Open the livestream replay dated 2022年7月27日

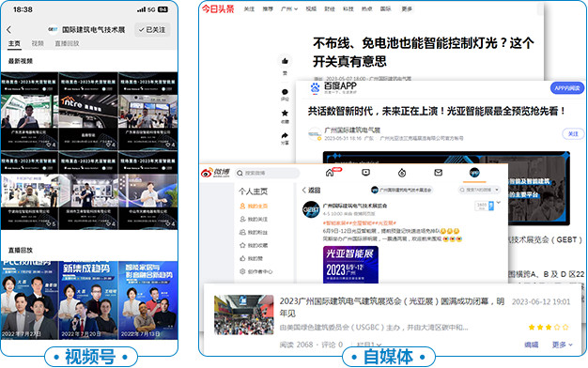pos(30,300)
